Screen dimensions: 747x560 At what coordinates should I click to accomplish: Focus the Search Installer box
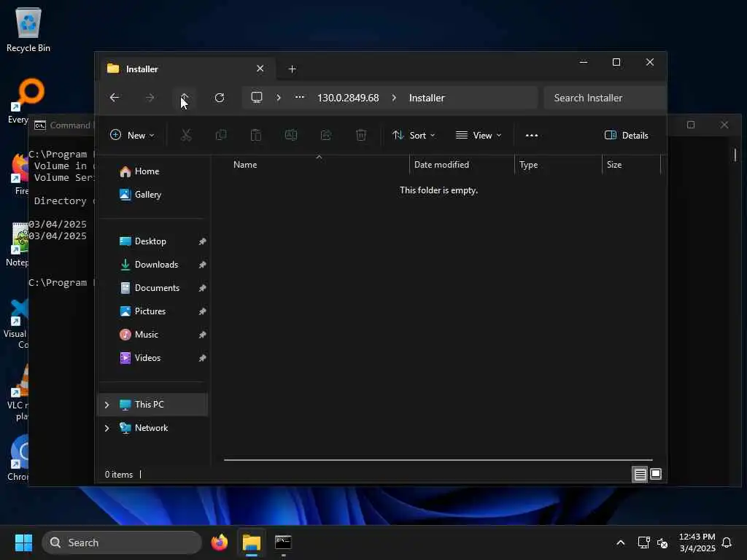604,98
